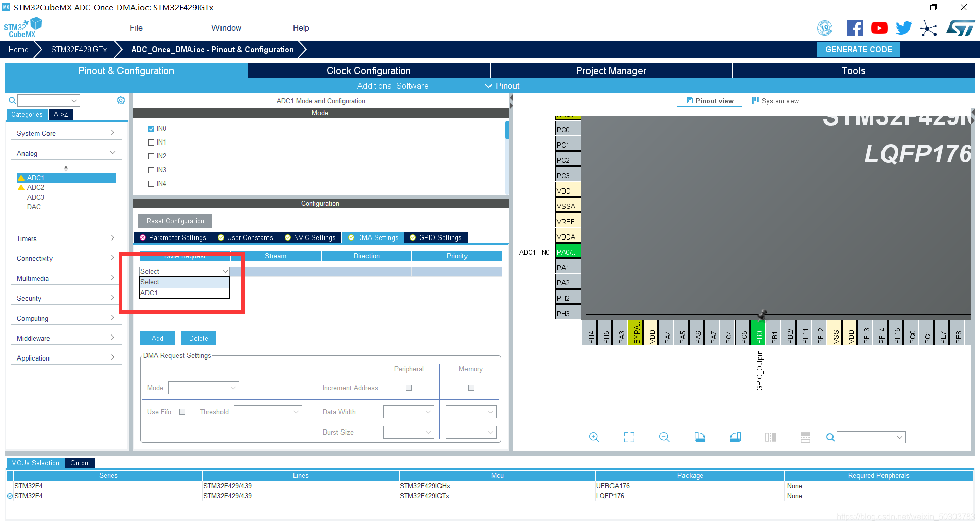Open the ST YouTube channel icon
980x526 pixels.
click(879, 28)
